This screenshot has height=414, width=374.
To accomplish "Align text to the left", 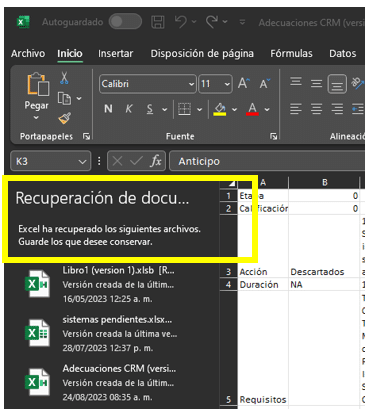I will coord(296,109).
